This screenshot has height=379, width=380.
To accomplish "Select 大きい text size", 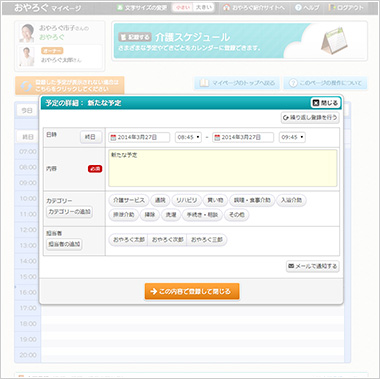I will (x=203, y=7).
